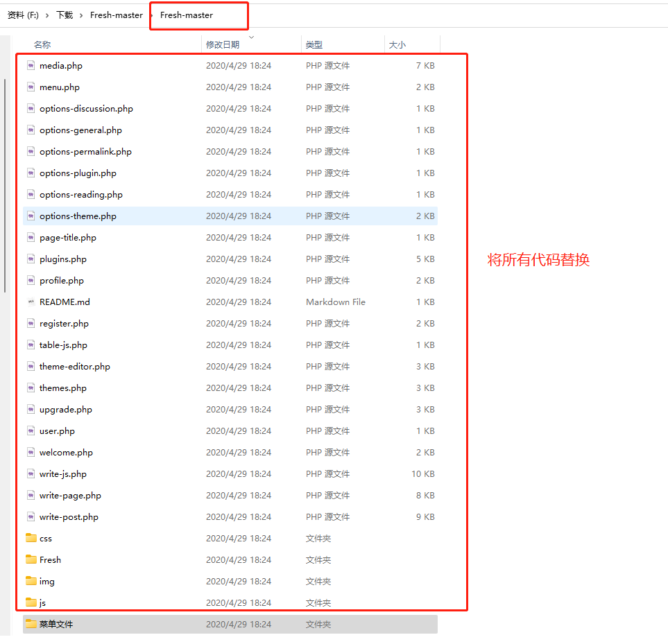Click the write-js.php file icon
This screenshot has height=644, width=668.
tap(31, 474)
